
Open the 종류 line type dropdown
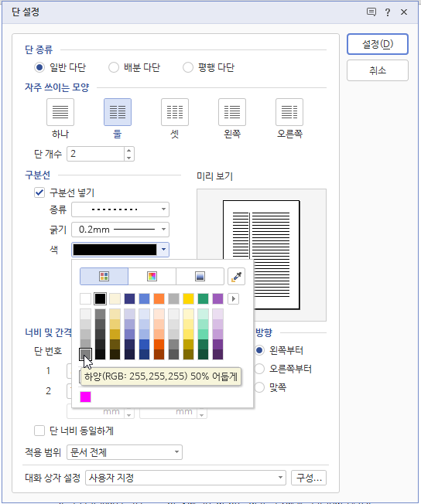click(121, 209)
